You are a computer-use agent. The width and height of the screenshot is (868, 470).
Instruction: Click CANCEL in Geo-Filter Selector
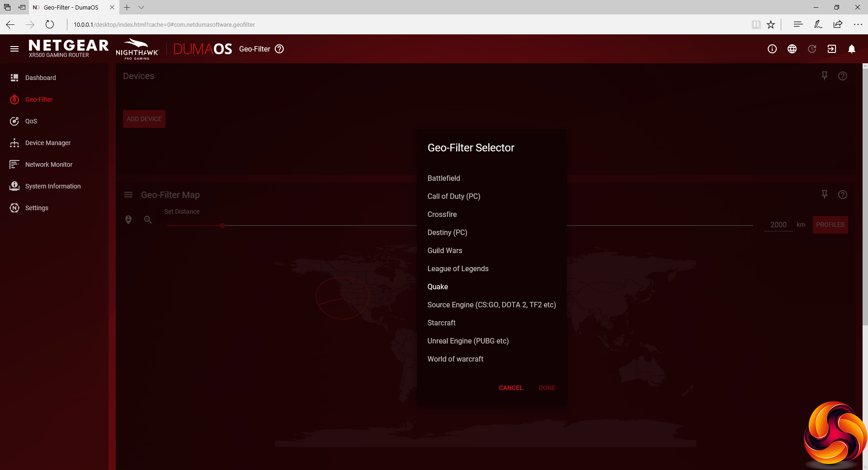510,388
